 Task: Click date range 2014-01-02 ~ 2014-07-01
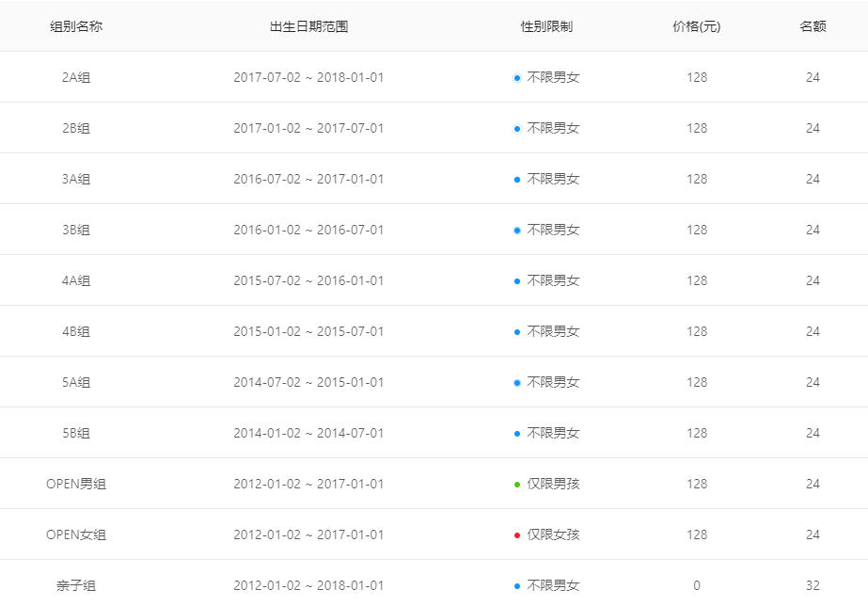308,433
